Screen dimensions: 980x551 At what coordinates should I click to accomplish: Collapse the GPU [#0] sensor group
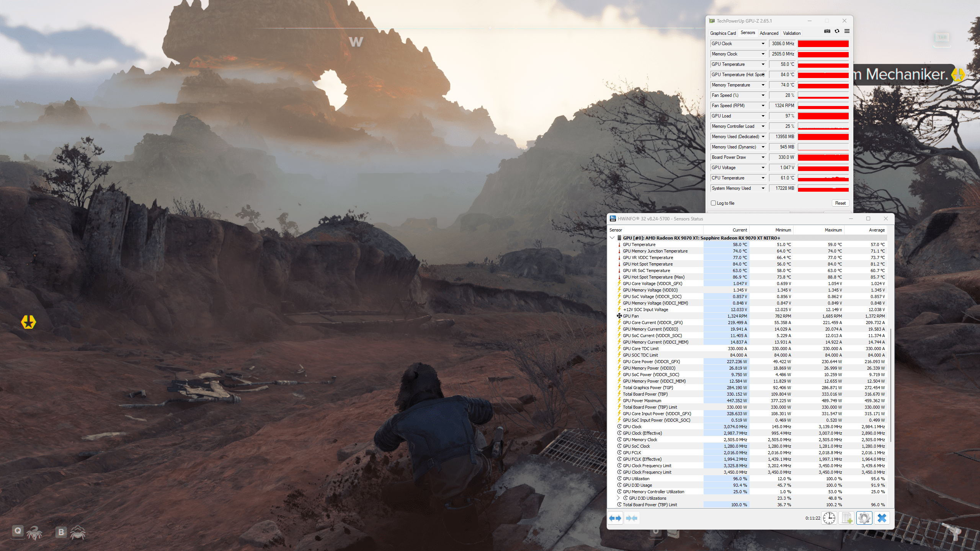(x=612, y=238)
